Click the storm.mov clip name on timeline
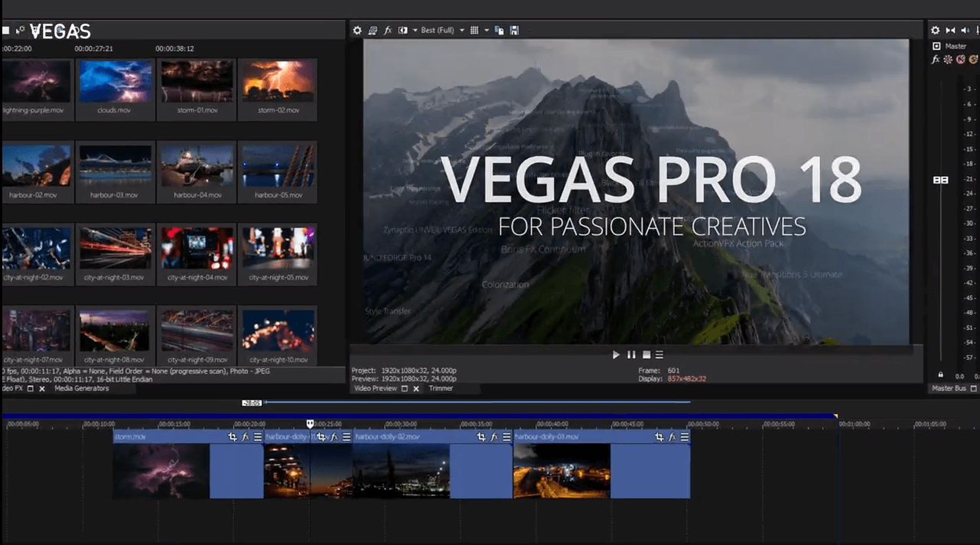This screenshot has height=545, width=980. click(129, 437)
